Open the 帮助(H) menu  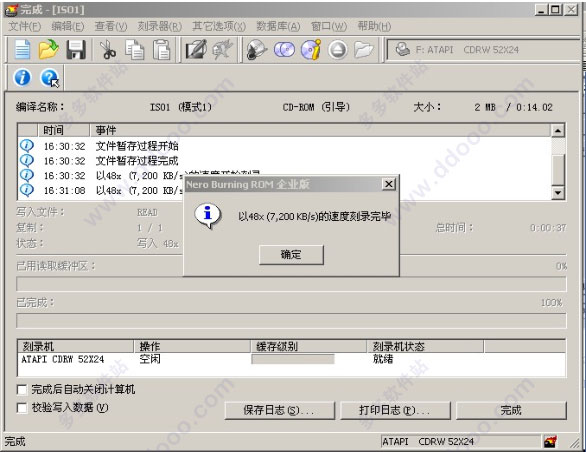click(x=374, y=26)
